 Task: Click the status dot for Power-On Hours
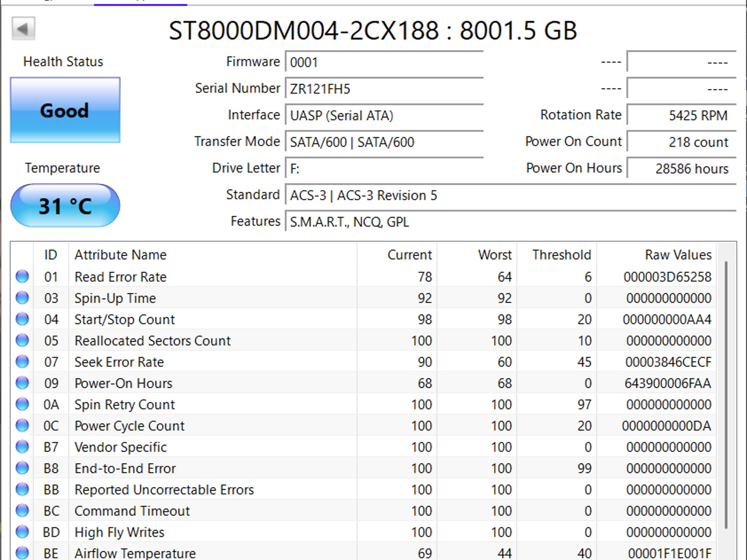point(22,383)
